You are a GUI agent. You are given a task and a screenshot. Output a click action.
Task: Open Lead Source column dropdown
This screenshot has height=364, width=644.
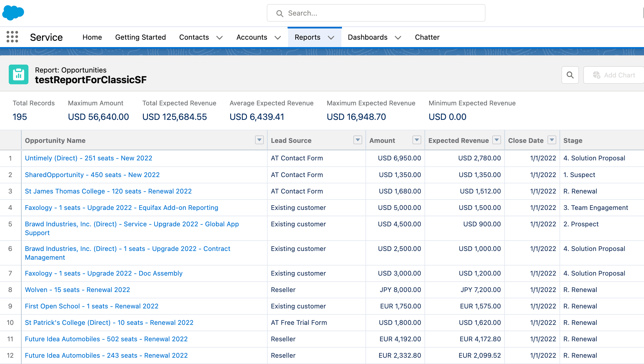coord(358,140)
